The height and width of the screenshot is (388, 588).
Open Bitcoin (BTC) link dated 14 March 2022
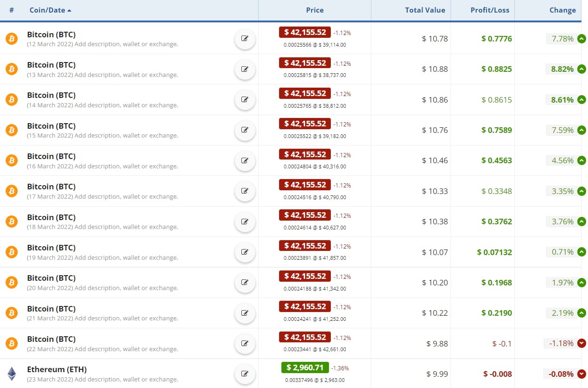pyautogui.click(x=51, y=95)
